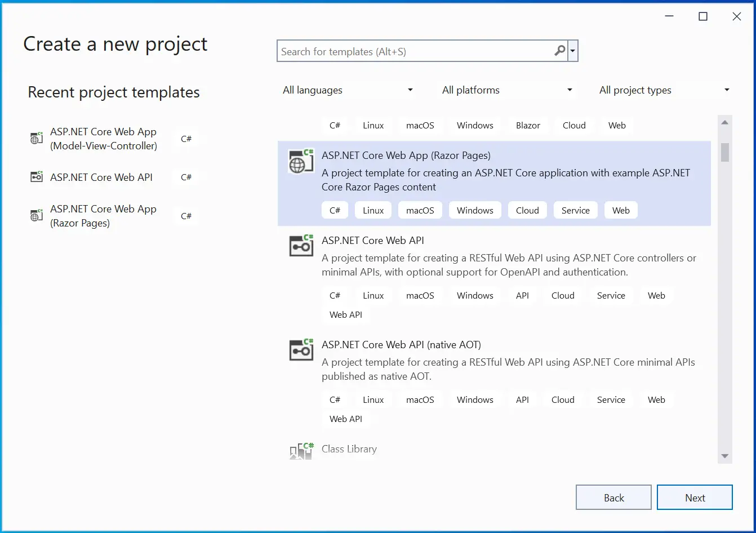Click the scrollbar down arrow in template list
The height and width of the screenshot is (533, 756).
(x=725, y=456)
